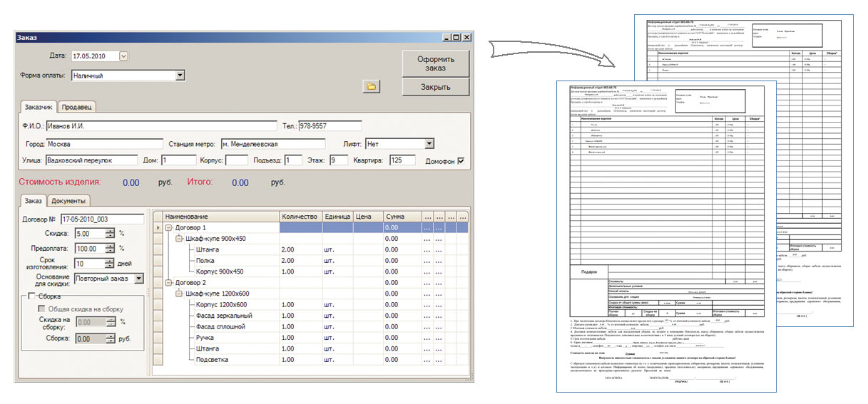The image size is (868, 404).
Task: Switch to the Заказчик tab
Action: 38,107
